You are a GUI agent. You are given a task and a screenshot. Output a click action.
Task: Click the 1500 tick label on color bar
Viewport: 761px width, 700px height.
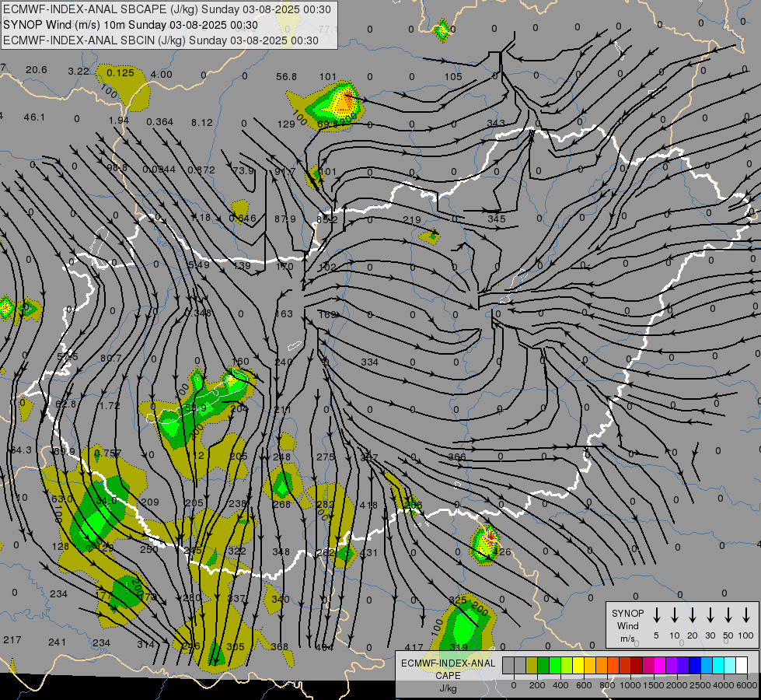[653, 685]
